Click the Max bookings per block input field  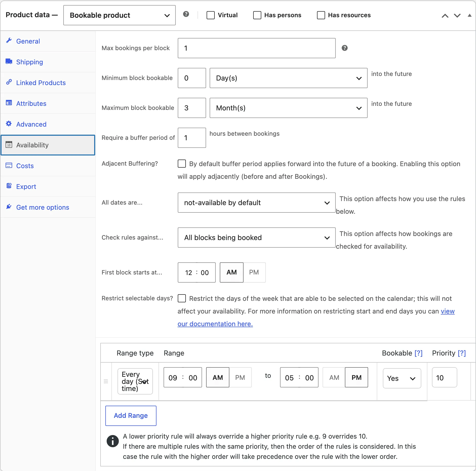point(256,48)
